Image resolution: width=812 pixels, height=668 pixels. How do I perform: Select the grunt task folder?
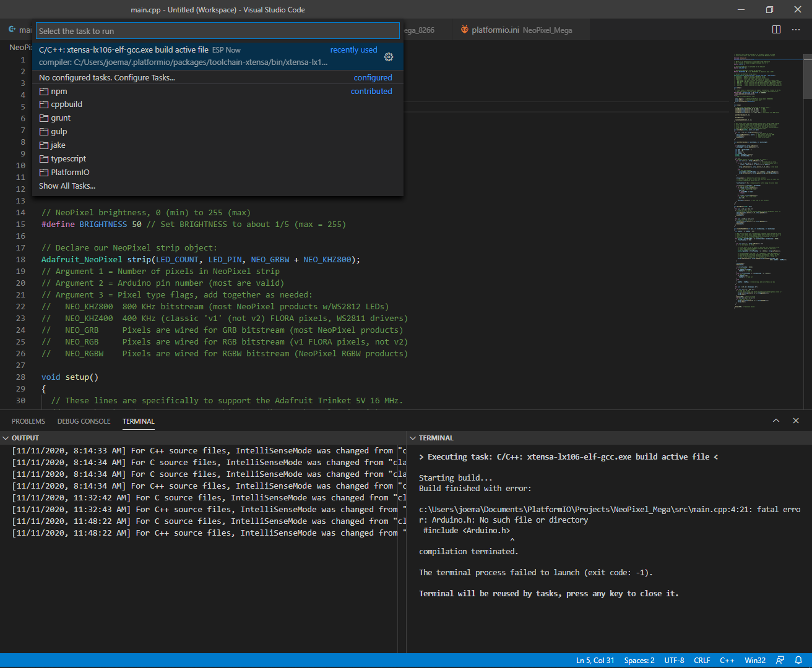coord(218,118)
